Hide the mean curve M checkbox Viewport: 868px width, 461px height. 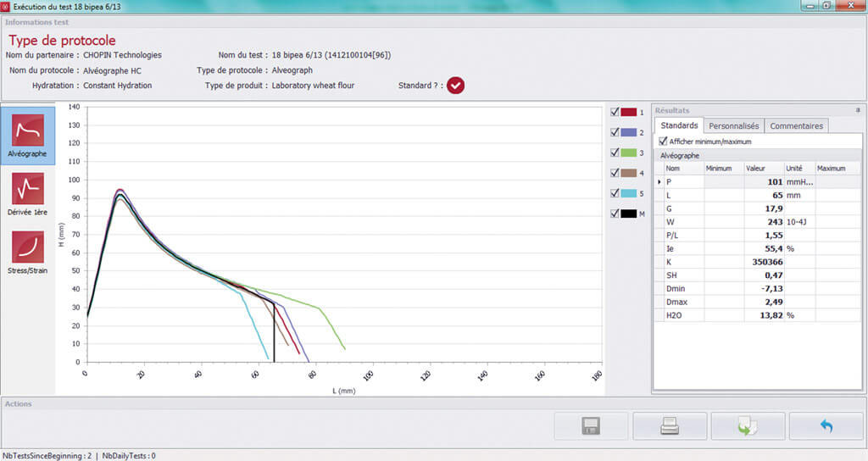(615, 214)
